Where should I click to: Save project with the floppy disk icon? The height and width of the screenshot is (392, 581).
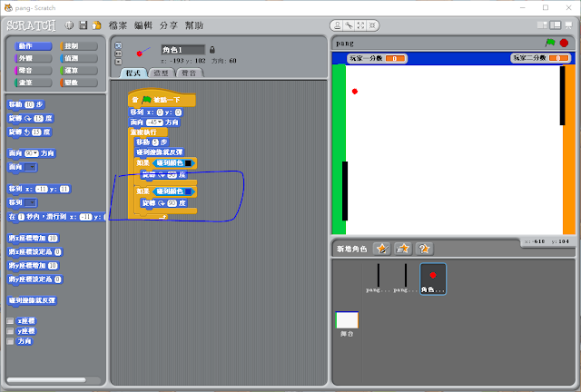[84, 25]
